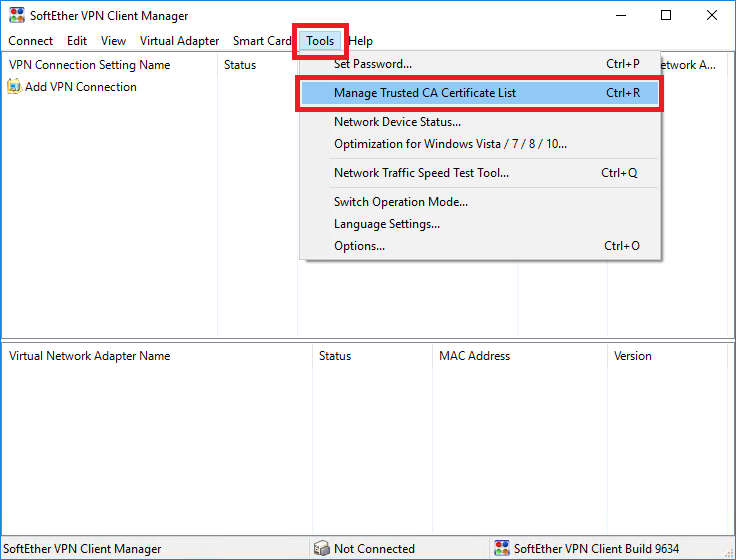736x560 pixels.
Task: Minimize the SoftEther VPN Client Manager window
Action: click(621, 15)
